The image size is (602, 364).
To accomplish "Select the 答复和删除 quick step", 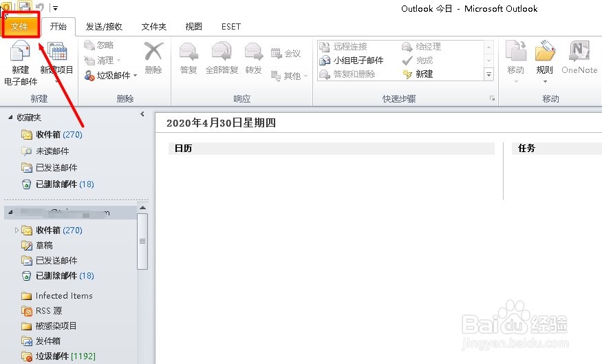I will [347, 74].
